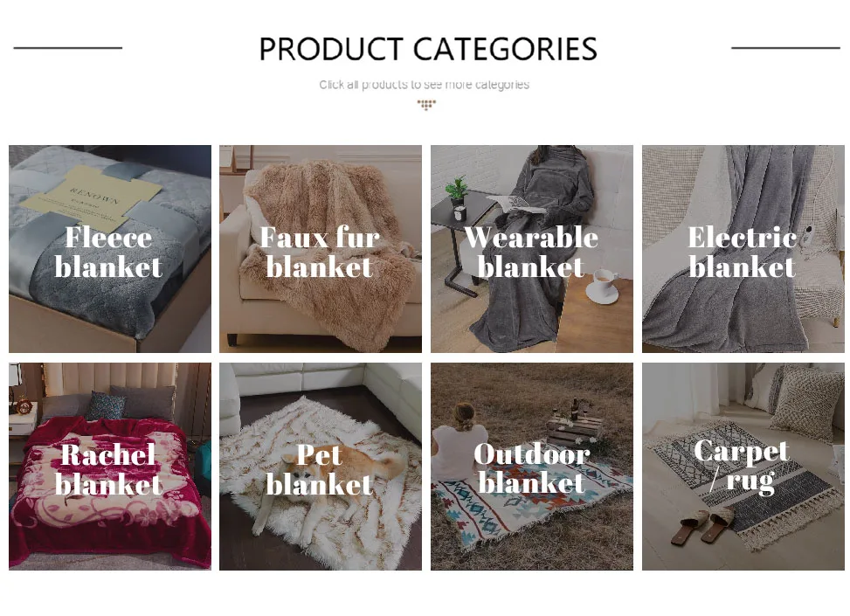Click 'Click all products to see more categories'
This screenshot has height=616, width=850.
424,85
